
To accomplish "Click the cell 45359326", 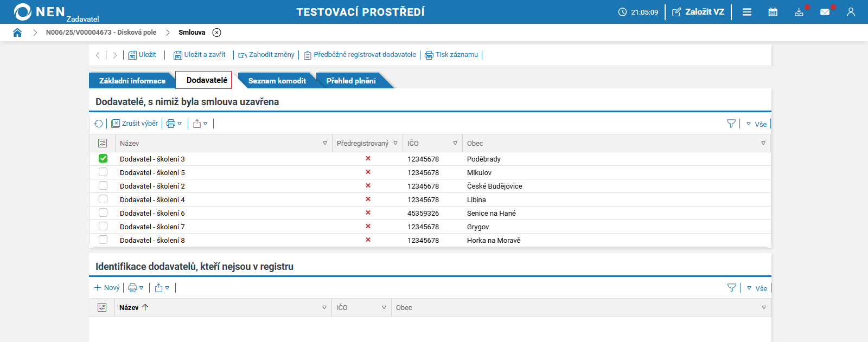I will (423, 213).
